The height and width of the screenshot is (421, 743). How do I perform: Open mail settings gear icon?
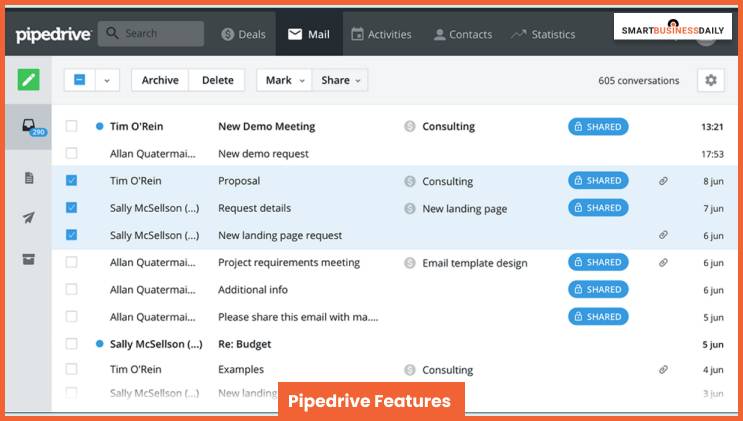pos(711,80)
